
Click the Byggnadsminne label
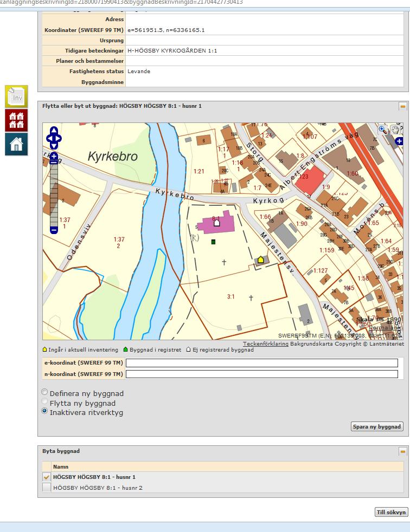click(102, 82)
